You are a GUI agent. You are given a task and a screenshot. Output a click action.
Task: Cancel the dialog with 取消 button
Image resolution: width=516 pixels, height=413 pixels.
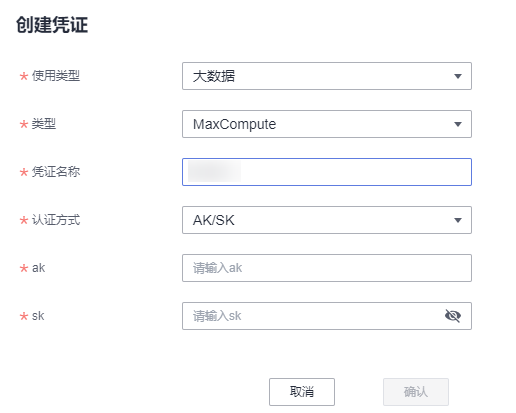(302, 392)
